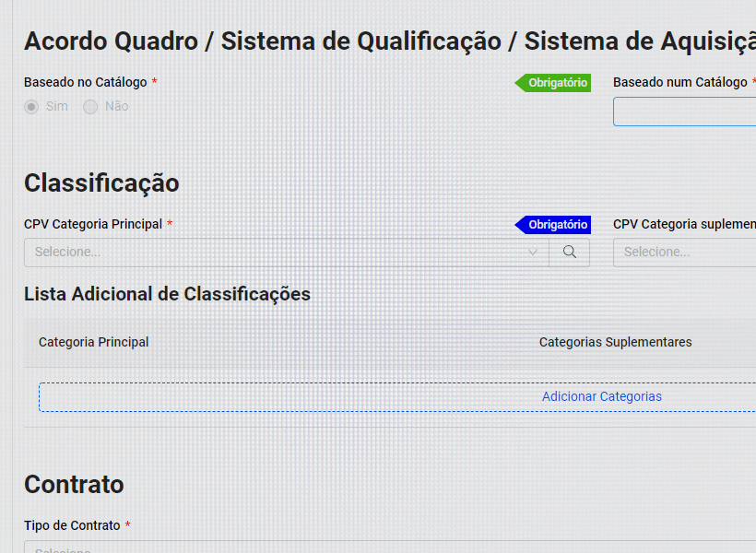Click the Baseado no Catálogo label

[85, 82]
